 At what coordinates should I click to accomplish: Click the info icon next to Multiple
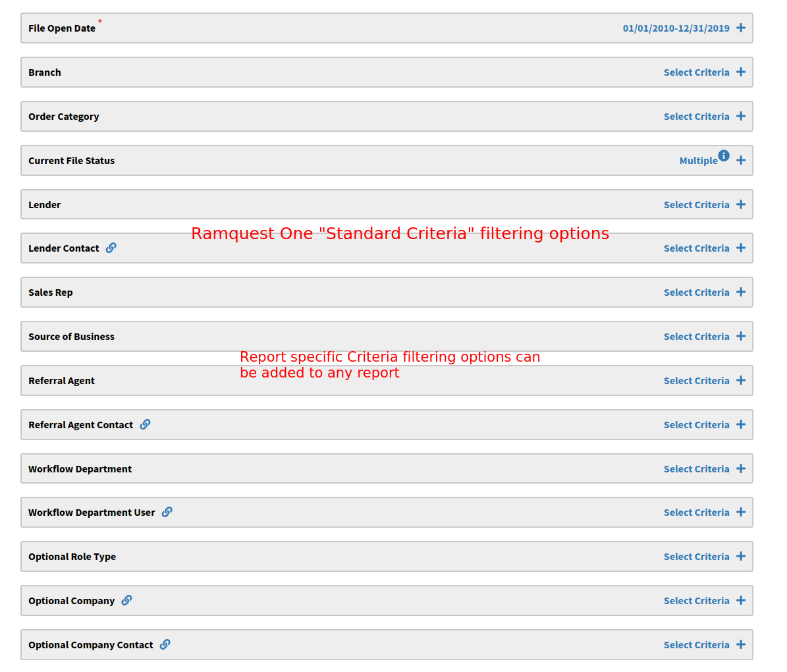[724, 155]
